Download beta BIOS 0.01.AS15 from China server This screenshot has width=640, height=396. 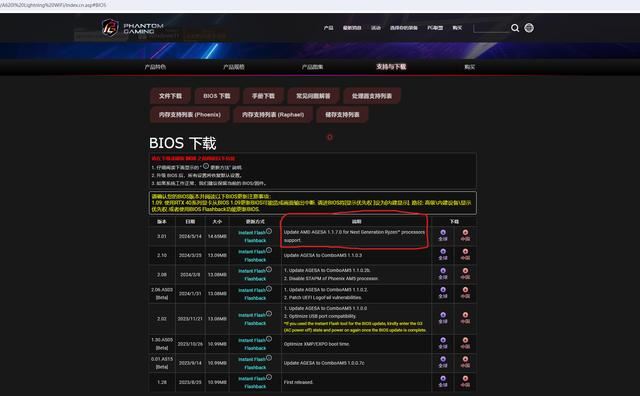pyautogui.click(x=465, y=363)
